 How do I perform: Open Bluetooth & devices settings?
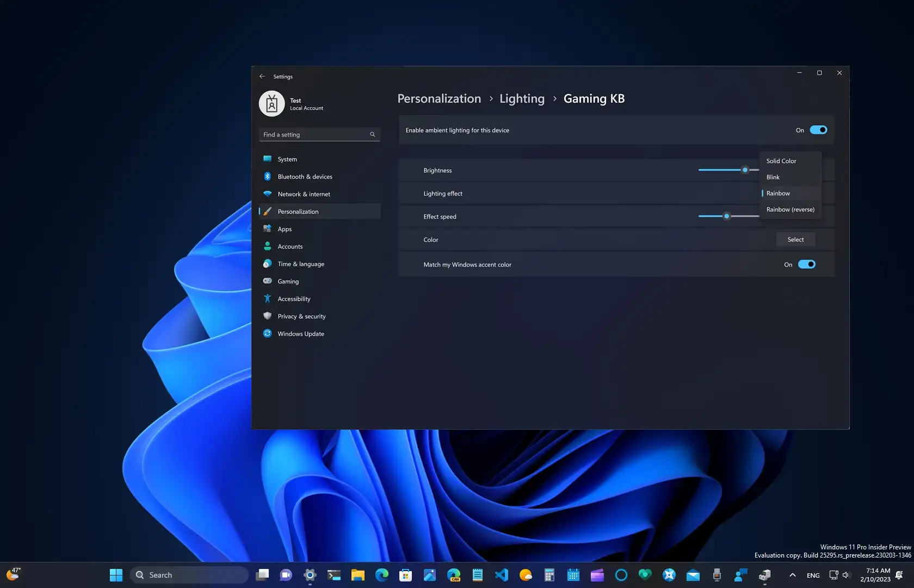coord(305,176)
